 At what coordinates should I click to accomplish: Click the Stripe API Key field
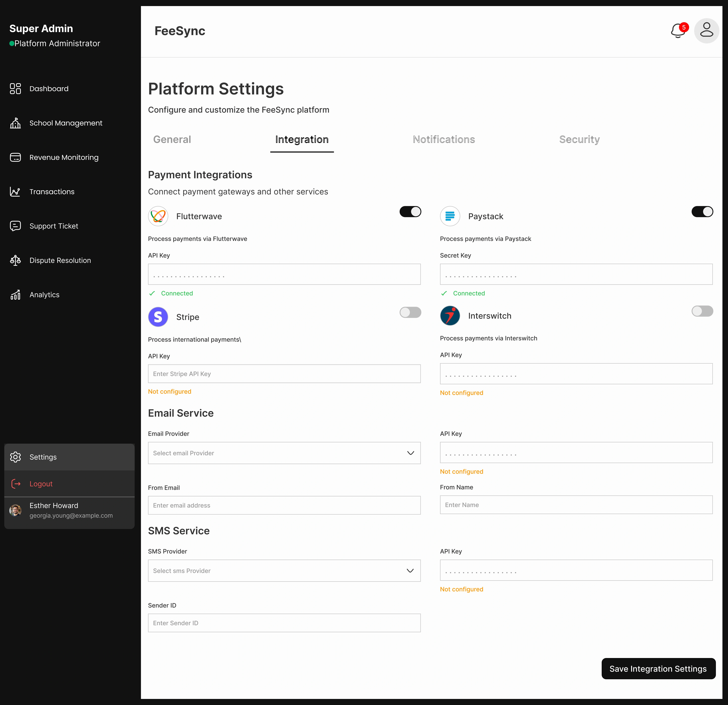click(285, 374)
